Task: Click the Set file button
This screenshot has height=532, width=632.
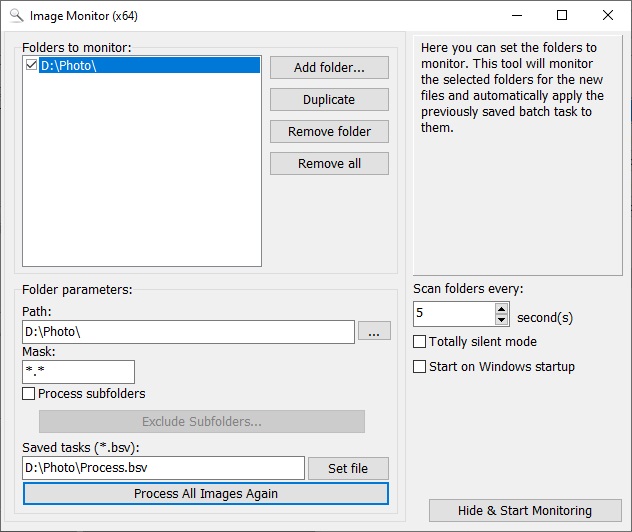Action: click(348, 468)
